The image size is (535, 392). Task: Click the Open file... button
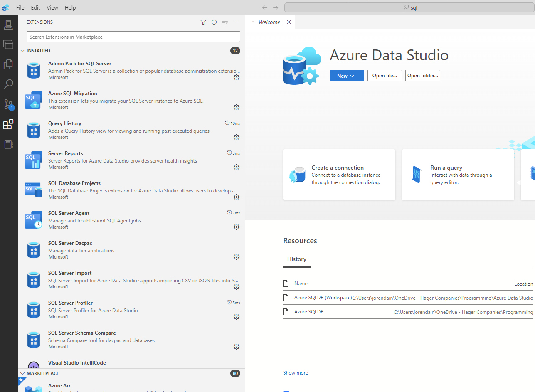click(385, 76)
